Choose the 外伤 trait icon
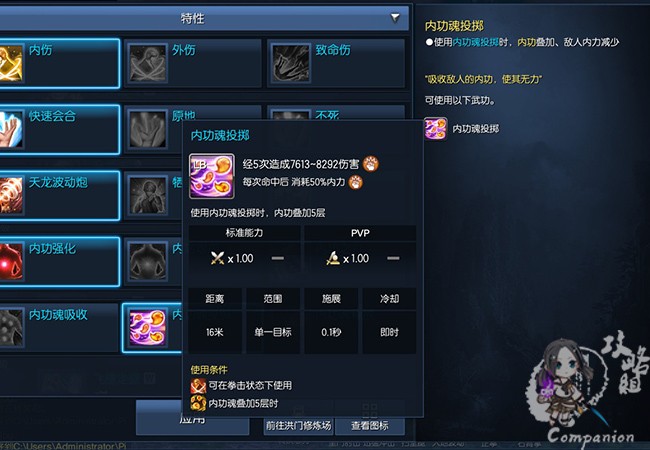This screenshot has height=450, width=650. (x=148, y=63)
